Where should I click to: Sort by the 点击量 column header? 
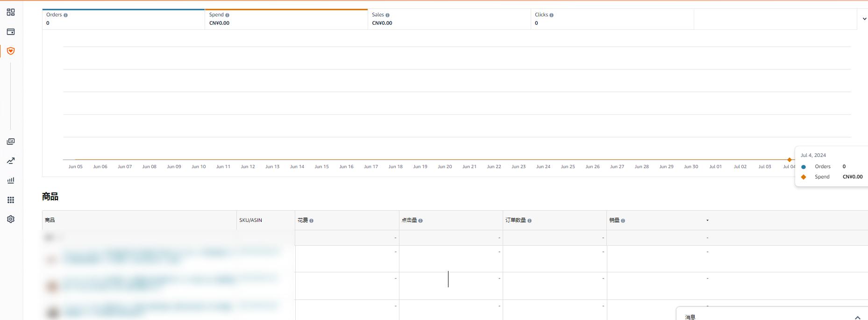[451, 220]
